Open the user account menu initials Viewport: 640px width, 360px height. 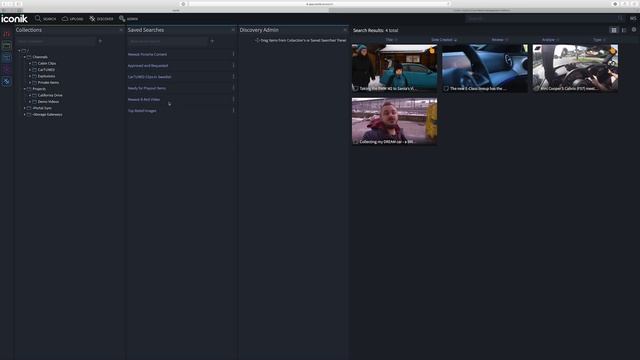pyautogui.click(x=633, y=19)
